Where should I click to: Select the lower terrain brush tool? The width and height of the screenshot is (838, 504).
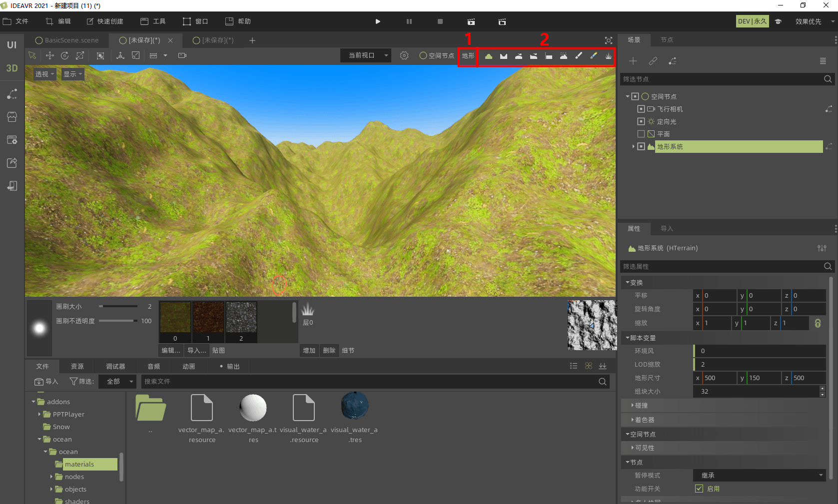click(x=504, y=56)
